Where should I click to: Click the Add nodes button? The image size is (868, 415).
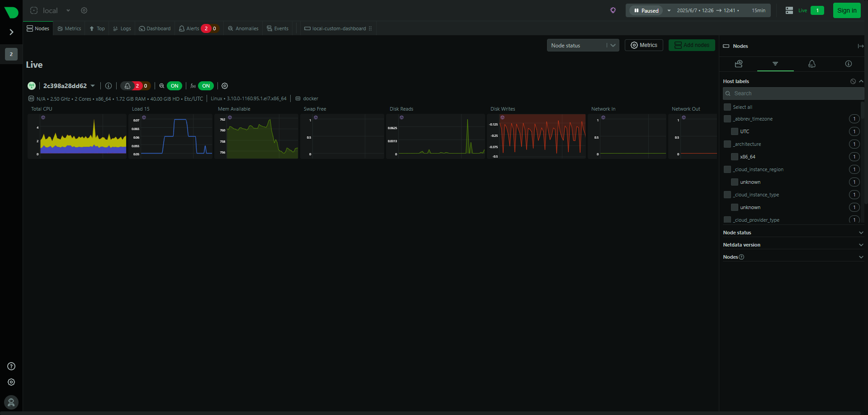click(x=692, y=45)
